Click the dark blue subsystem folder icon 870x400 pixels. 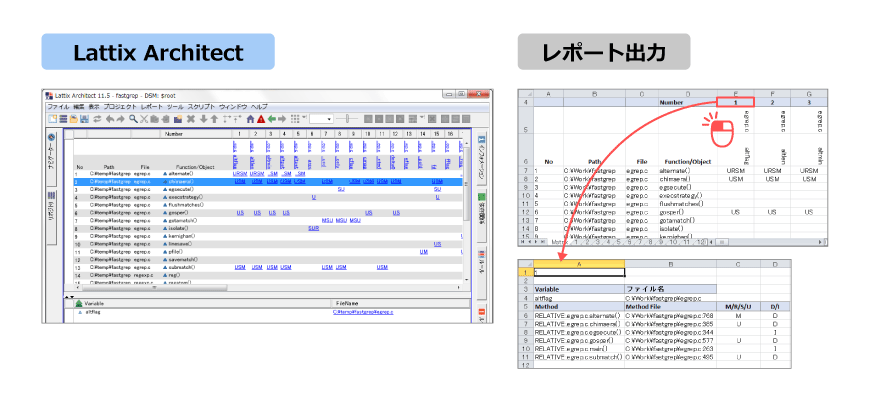click(x=178, y=119)
